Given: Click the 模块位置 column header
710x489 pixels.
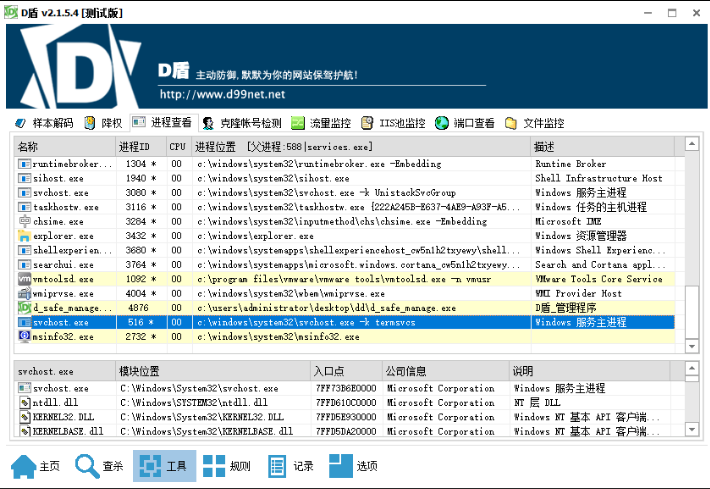Looking at the screenshot, I should point(213,371).
